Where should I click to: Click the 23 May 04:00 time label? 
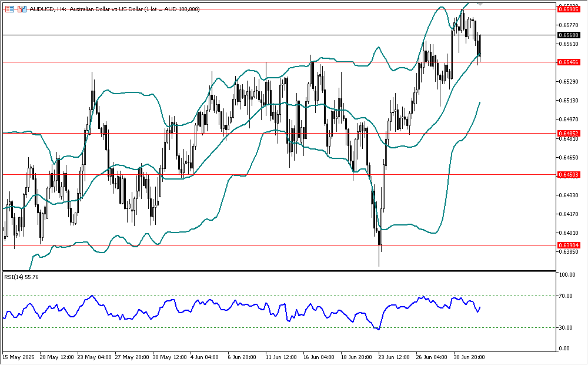coord(95,357)
